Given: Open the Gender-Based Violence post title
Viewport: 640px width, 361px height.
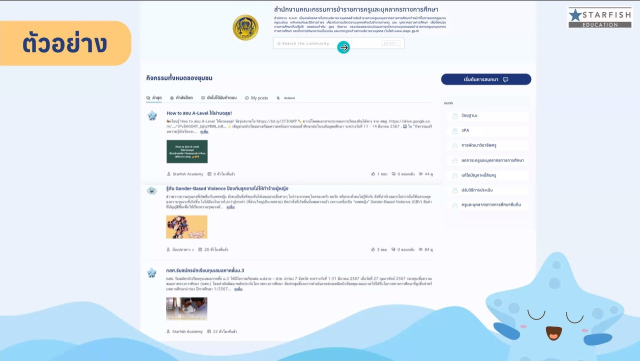Looking at the screenshot, I should tap(227, 189).
